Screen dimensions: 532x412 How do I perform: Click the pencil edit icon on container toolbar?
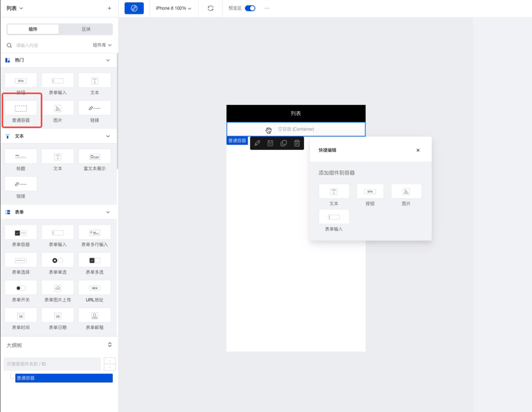pos(257,143)
